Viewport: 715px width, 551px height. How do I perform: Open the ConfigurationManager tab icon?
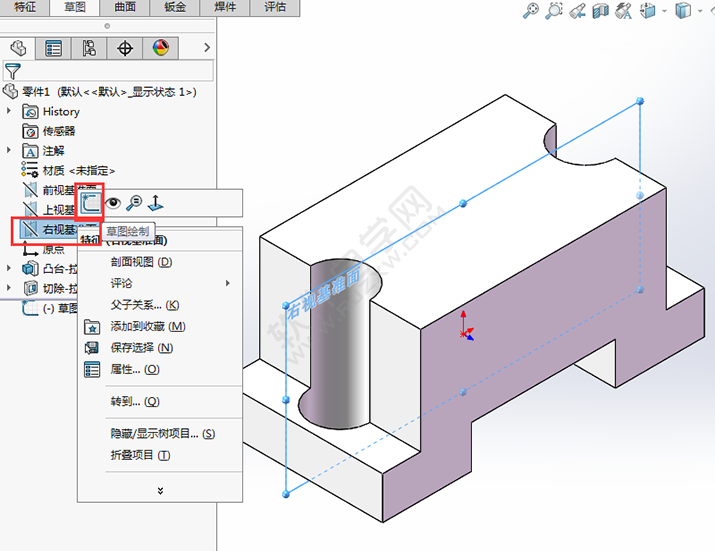tap(89, 48)
